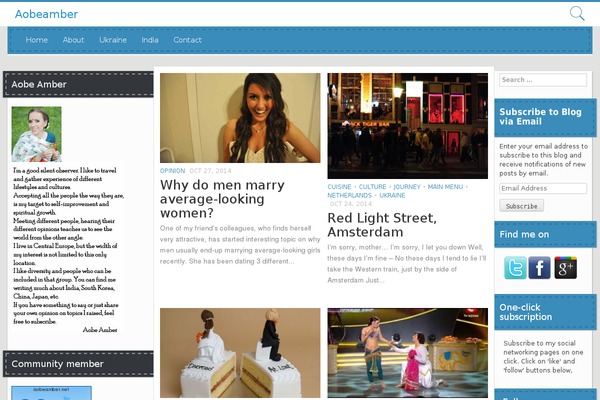Screen dimensions: 600x400
Task: Click the Subscribe button
Action: tap(521, 206)
